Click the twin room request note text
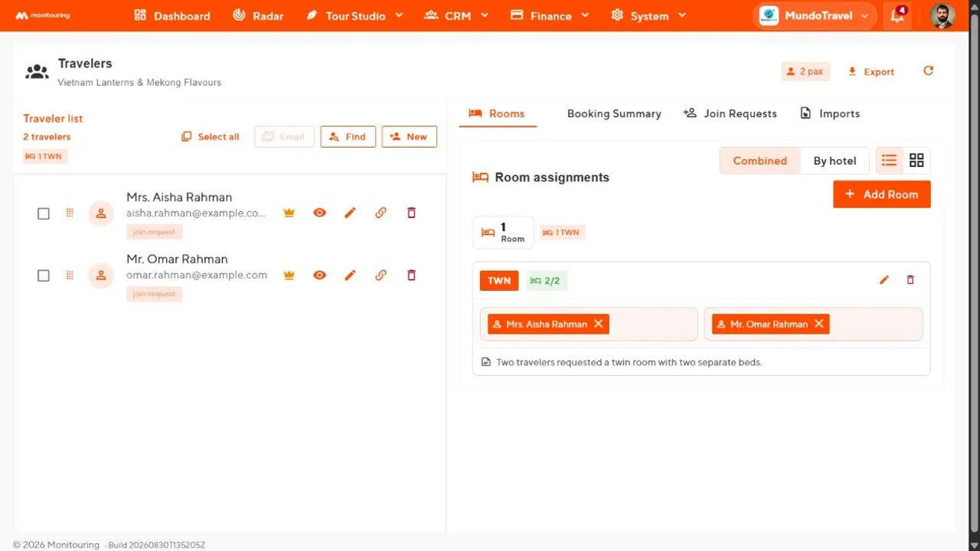Image resolution: width=980 pixels, height=551 pixels. pyautogui.click(x=629, y=362)
